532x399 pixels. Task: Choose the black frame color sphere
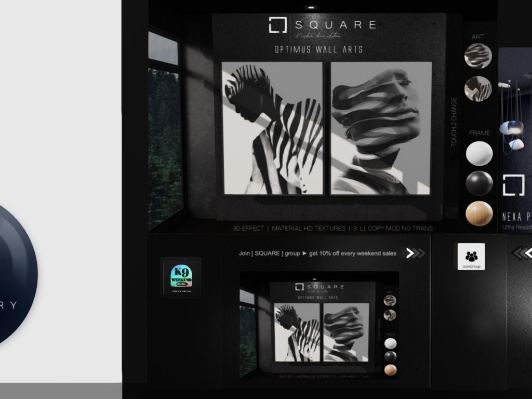(479, 183)
